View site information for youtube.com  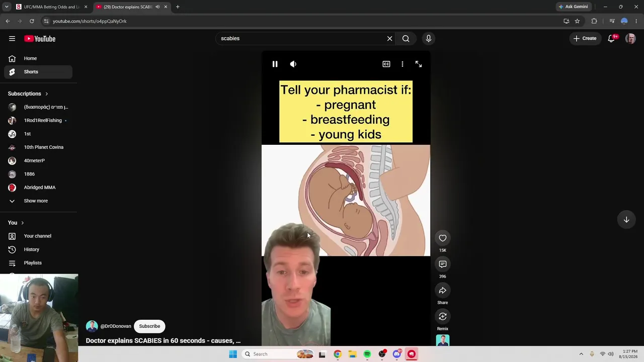coord(46,21)
